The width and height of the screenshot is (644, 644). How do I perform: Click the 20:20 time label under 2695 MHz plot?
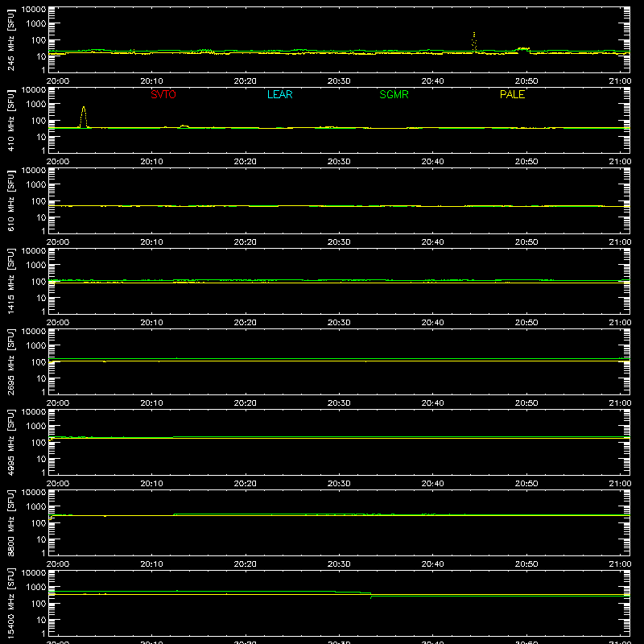[x=246, y=403]
